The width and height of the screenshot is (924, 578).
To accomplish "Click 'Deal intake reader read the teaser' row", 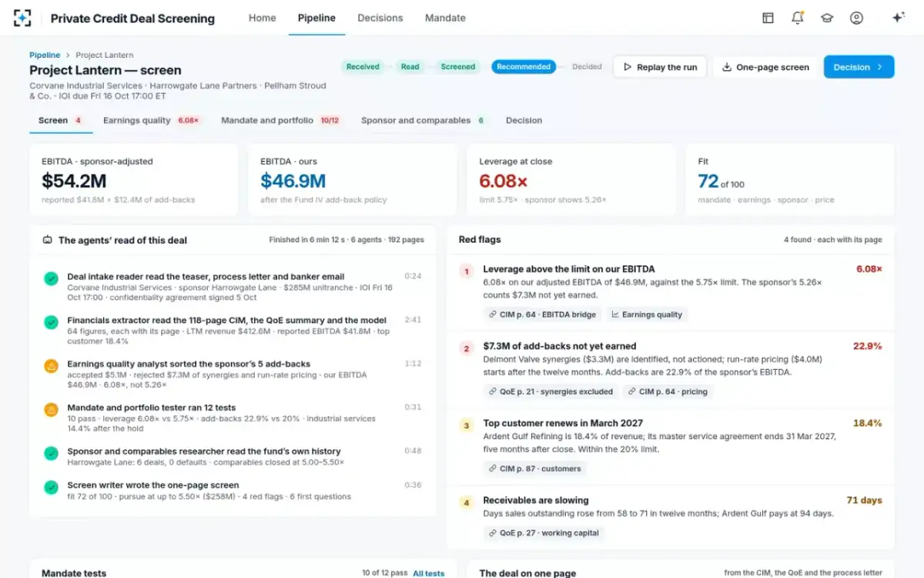I will point(233,287).
